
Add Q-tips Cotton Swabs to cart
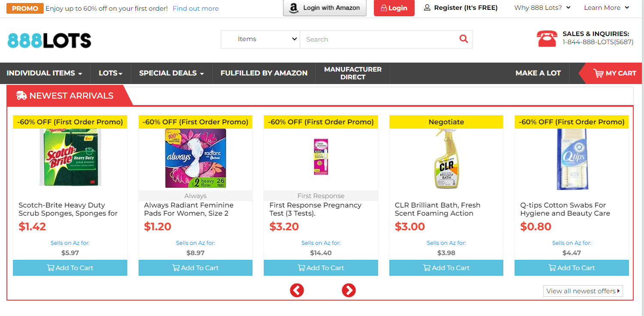pyautogui.click(x=571, y=268)
